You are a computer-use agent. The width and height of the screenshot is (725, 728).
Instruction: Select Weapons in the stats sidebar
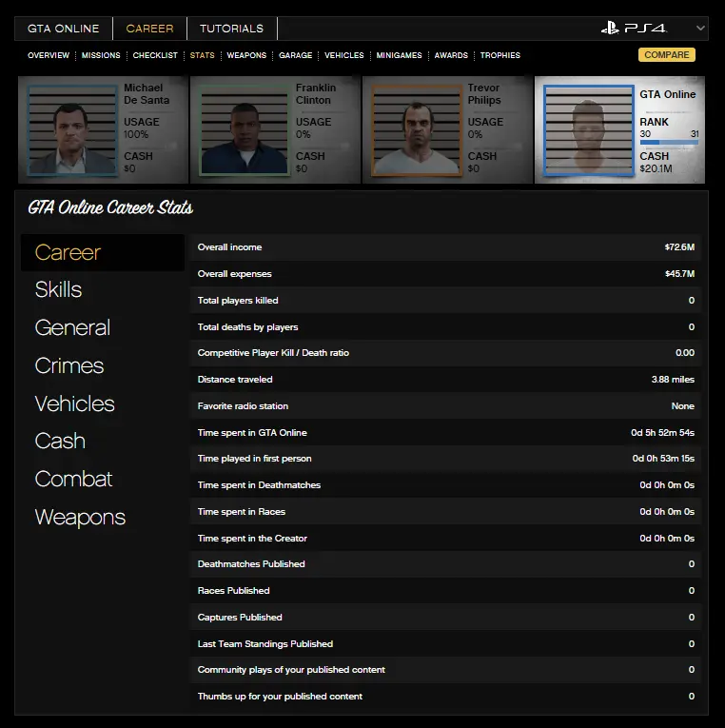[x=80, y=518]
